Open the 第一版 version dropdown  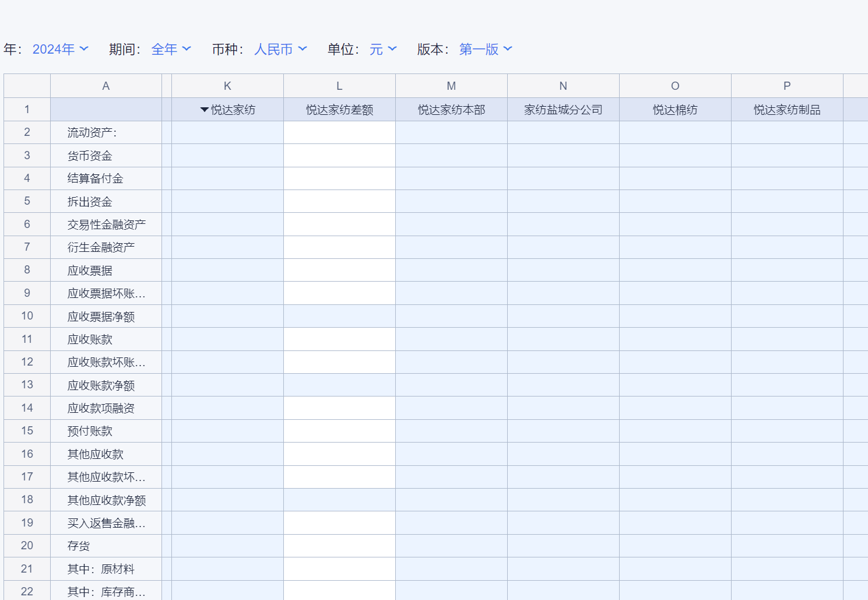pos(486,50)
